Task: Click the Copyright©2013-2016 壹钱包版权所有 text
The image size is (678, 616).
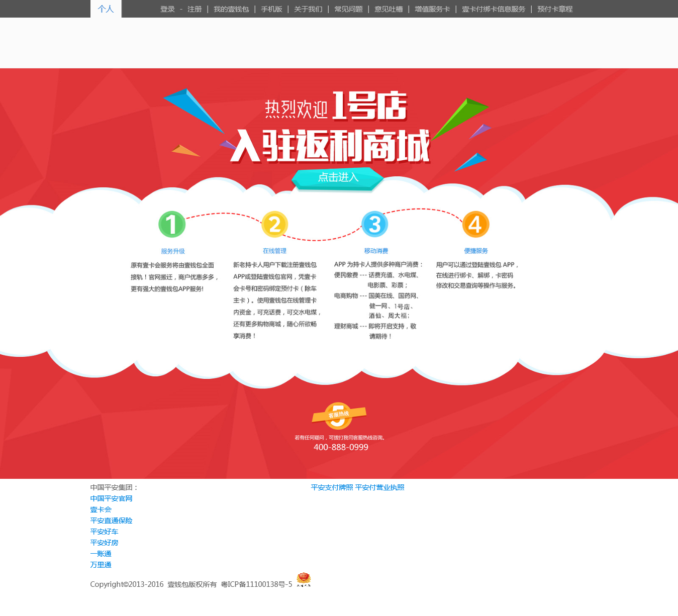Action: [x=153, y=584]
